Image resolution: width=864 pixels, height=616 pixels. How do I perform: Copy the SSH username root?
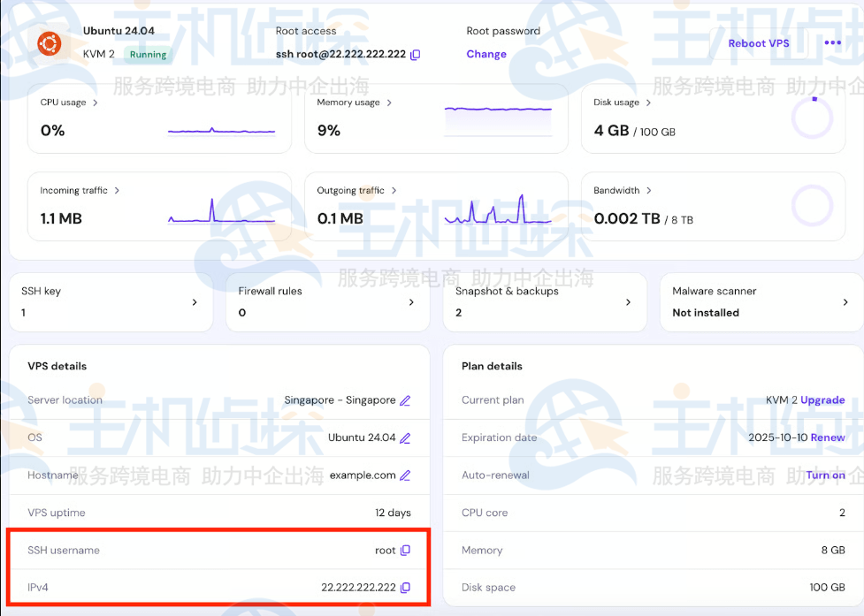tap(406, 550)
